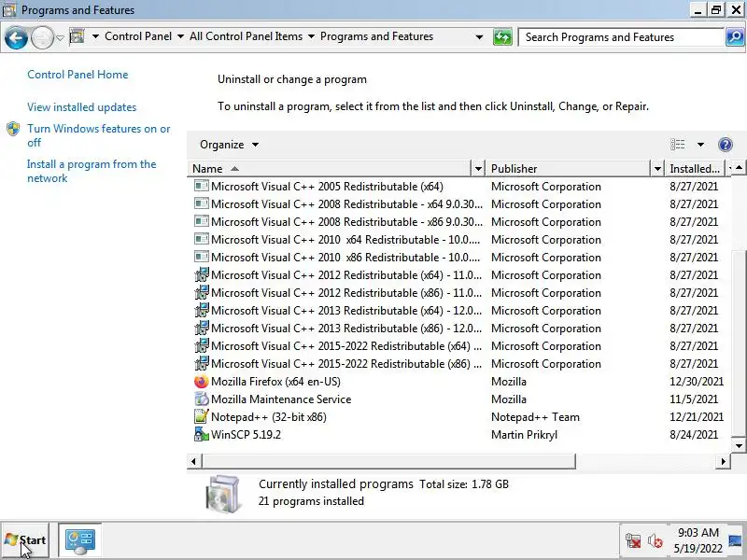The height and width of the screenshot is (560, 747).
Task: Click the Control Panel breadcrumb
Action: (x=138, y=36)
